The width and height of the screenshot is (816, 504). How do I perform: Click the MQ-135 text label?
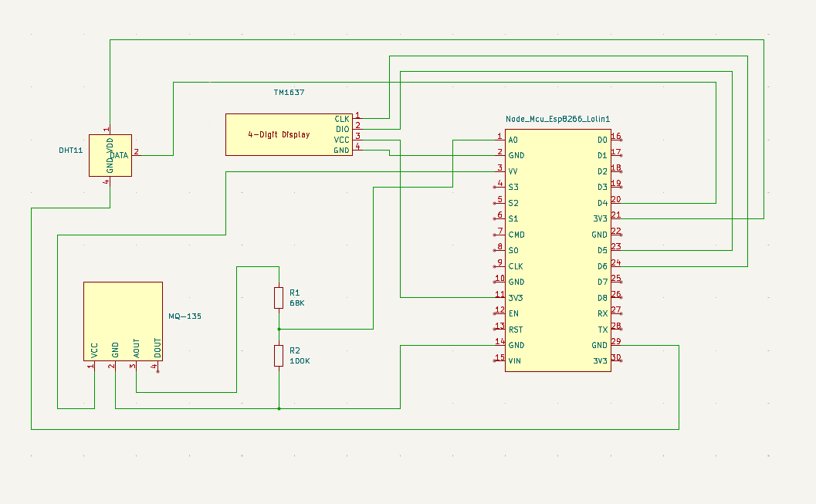click(185, 316)
